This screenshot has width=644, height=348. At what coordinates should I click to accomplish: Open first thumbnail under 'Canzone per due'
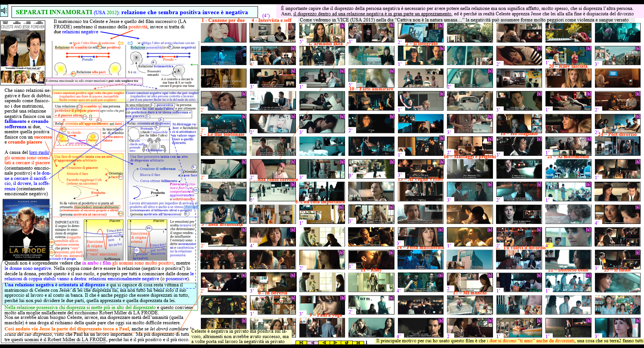point(223,33)
